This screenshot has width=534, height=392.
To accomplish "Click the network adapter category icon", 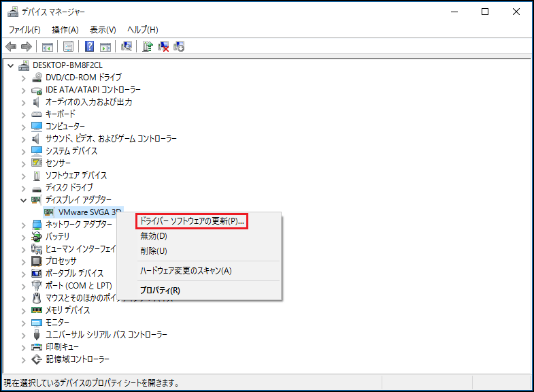I will (37, 225).
